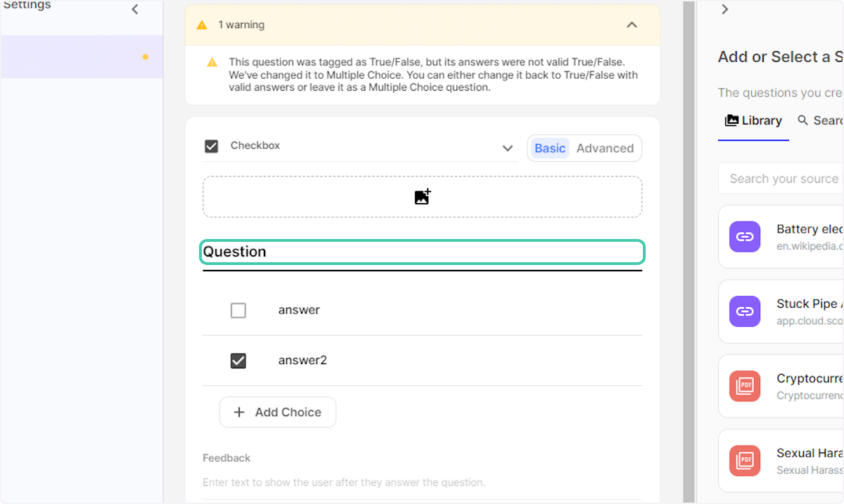
Task: Switch to the Advanced tab
Action: (605, 148)
